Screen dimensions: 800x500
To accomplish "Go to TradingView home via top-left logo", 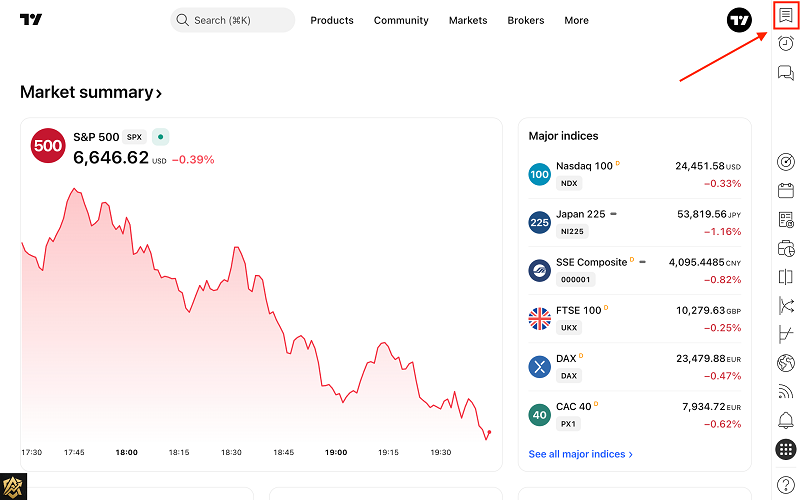I will pos(31,19).
